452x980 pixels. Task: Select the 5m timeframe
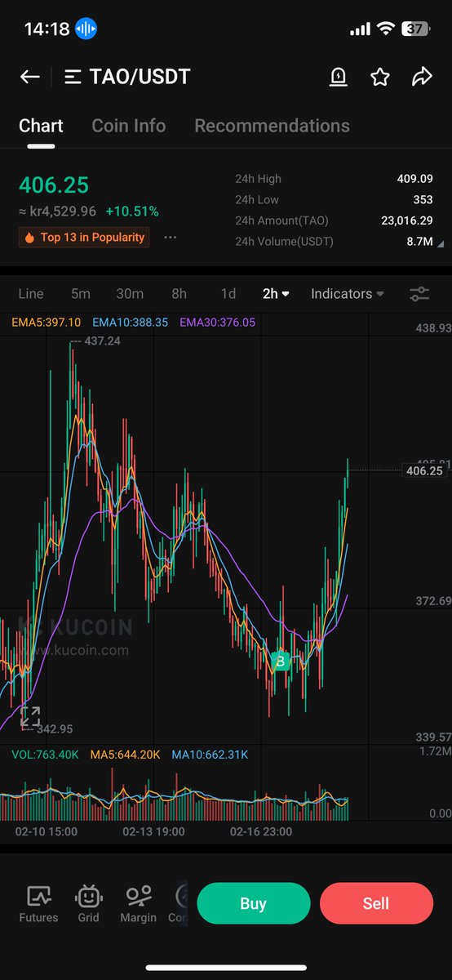coord(81,294)
